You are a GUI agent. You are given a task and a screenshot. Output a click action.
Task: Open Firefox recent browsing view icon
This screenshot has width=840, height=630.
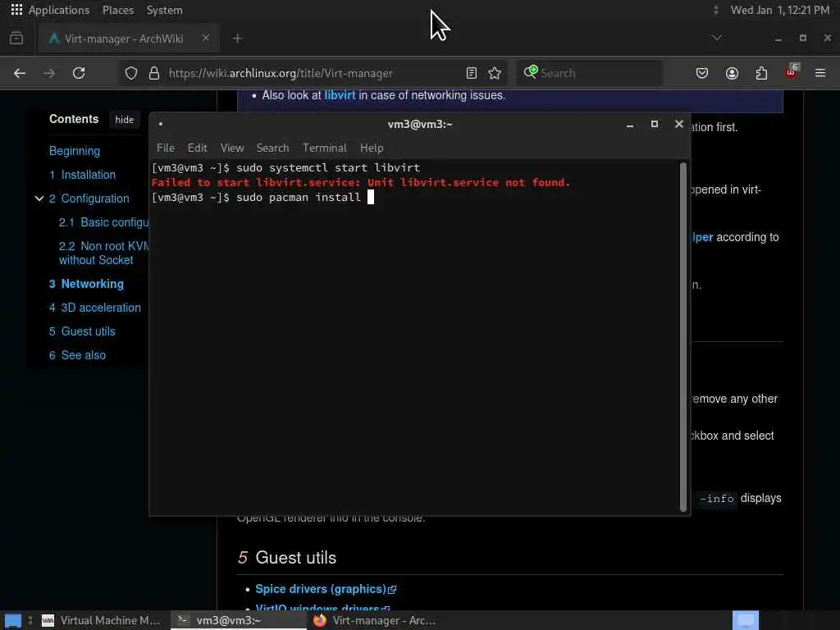pos(16,38)
